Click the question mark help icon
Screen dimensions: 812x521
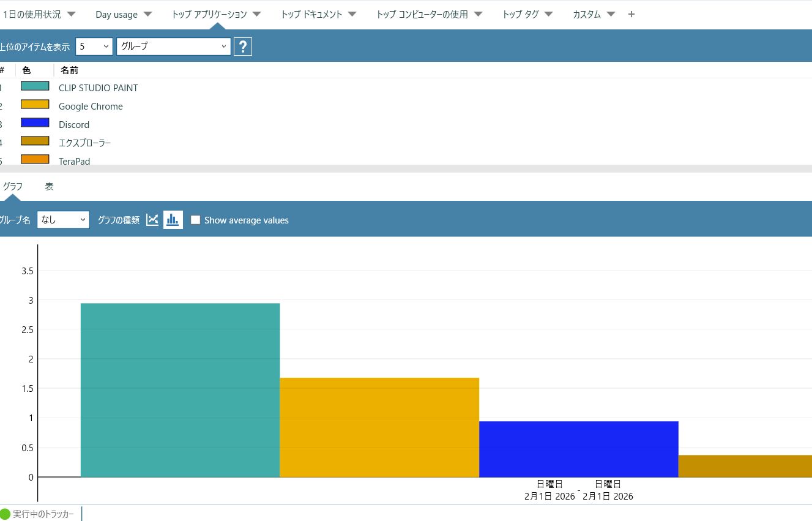pyautogui.click(x=243, y=47)
